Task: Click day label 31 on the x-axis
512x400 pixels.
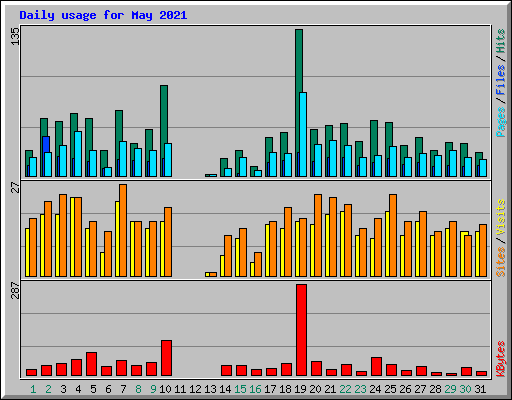Action: [x=480, y=389]
